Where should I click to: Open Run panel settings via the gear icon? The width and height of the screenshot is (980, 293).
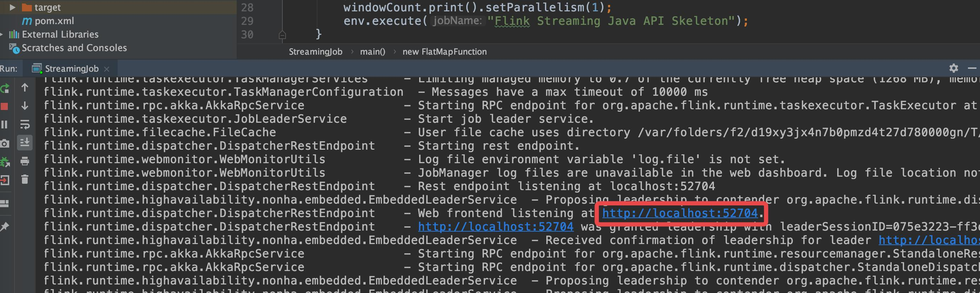pos(953,68)
